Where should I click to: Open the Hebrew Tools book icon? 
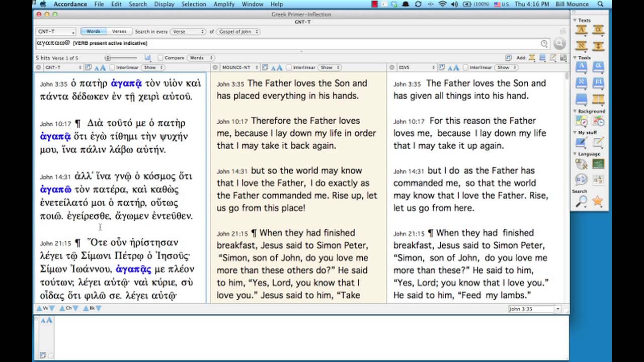click(582, 82)
